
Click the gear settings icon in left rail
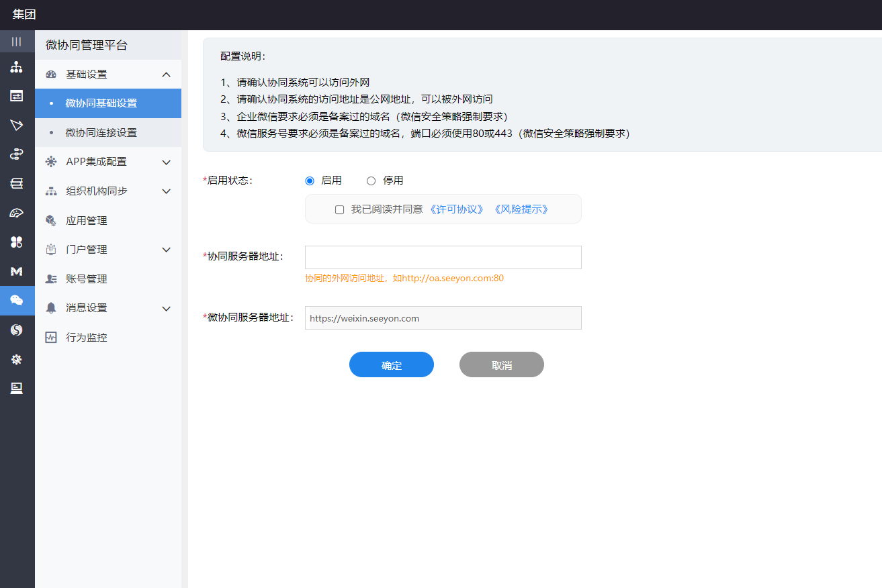click(17, 359)
